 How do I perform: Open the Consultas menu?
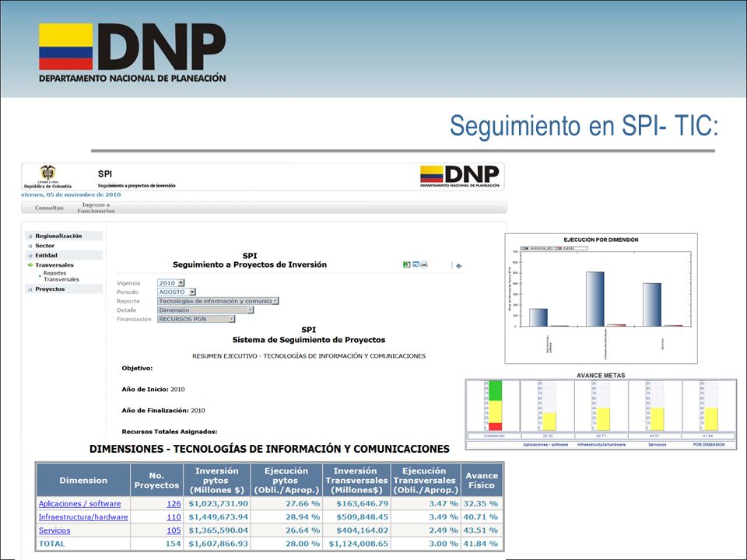pyautogui.click(x=49, y=208)
